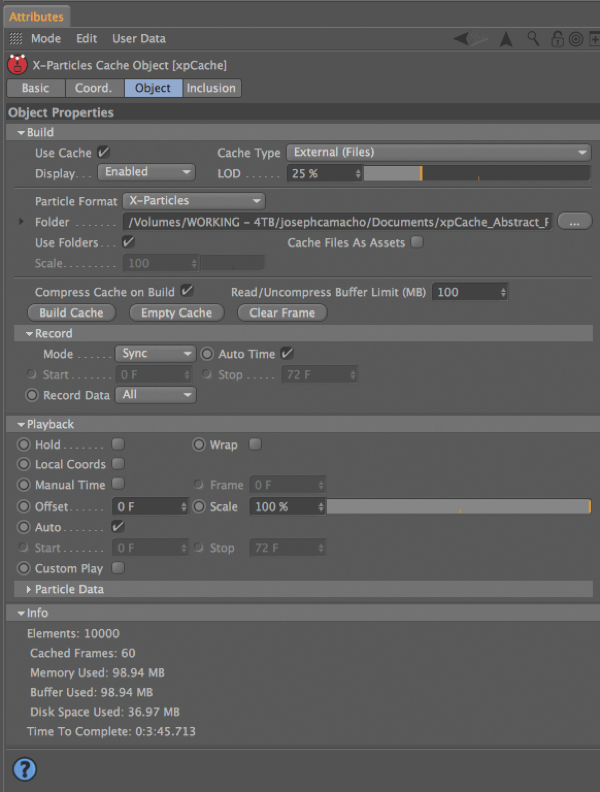
Task: Switch to the Inclusion tab
Action: (212, 88)
